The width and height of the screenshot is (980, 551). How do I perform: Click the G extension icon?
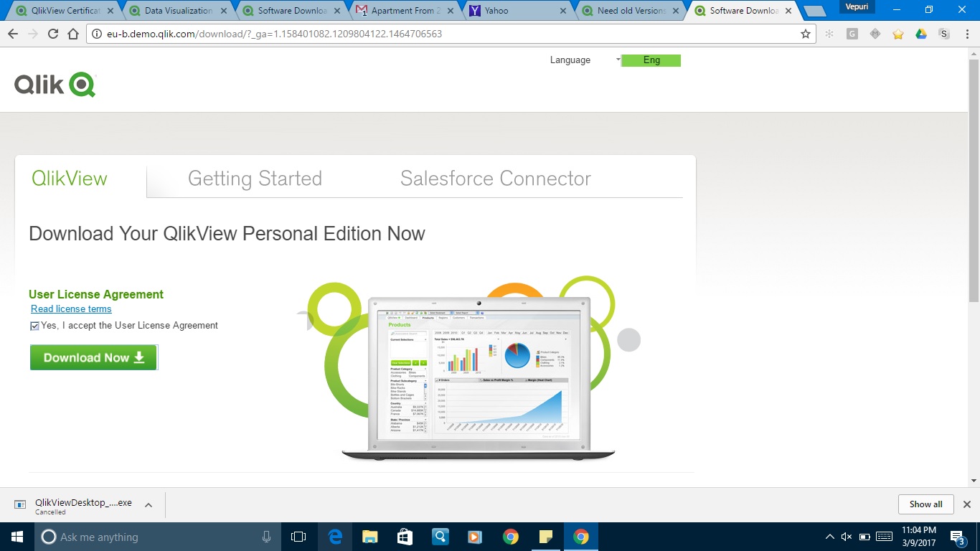pos(852,34)
